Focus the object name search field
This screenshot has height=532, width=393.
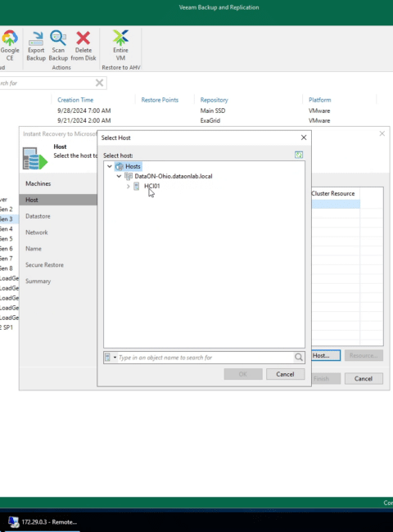click(x=206, y=358)
